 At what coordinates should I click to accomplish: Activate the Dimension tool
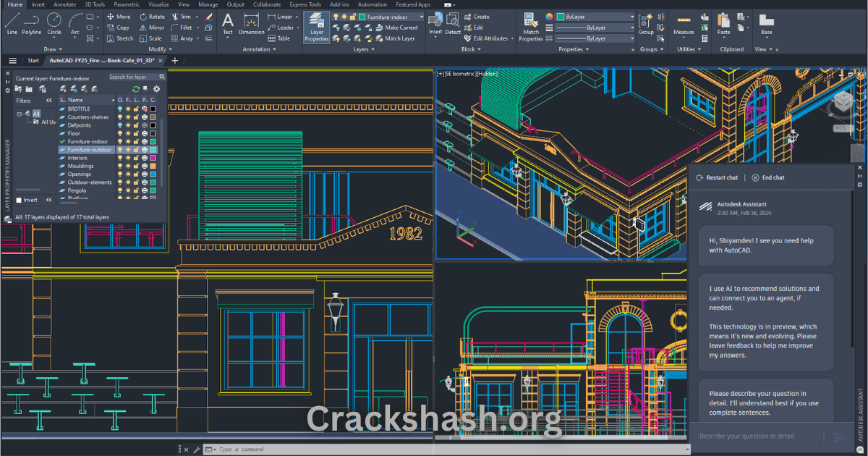[x=251, y=23]
